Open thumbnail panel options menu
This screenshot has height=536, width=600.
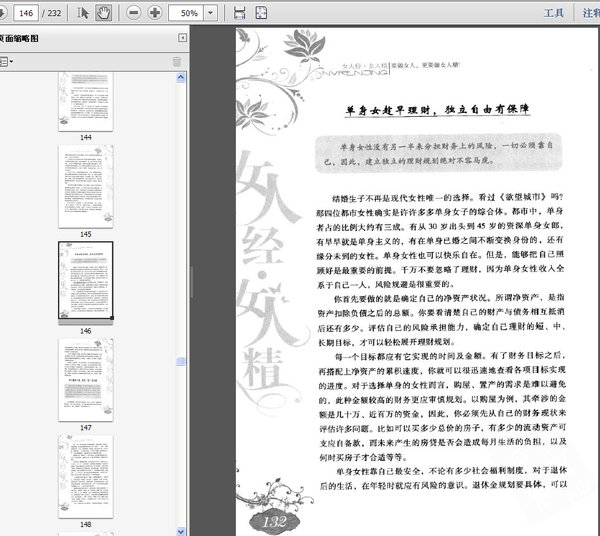click(x=6, y=62)
